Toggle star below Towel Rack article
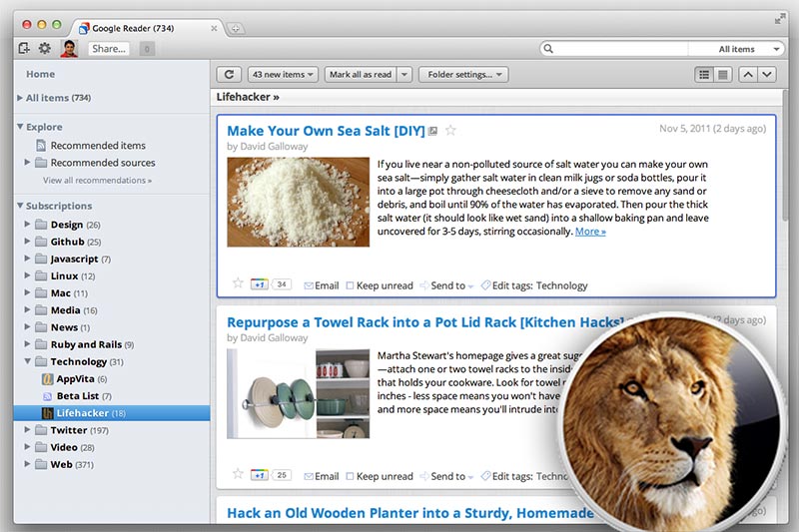799x532 pixels. (238, 474)
